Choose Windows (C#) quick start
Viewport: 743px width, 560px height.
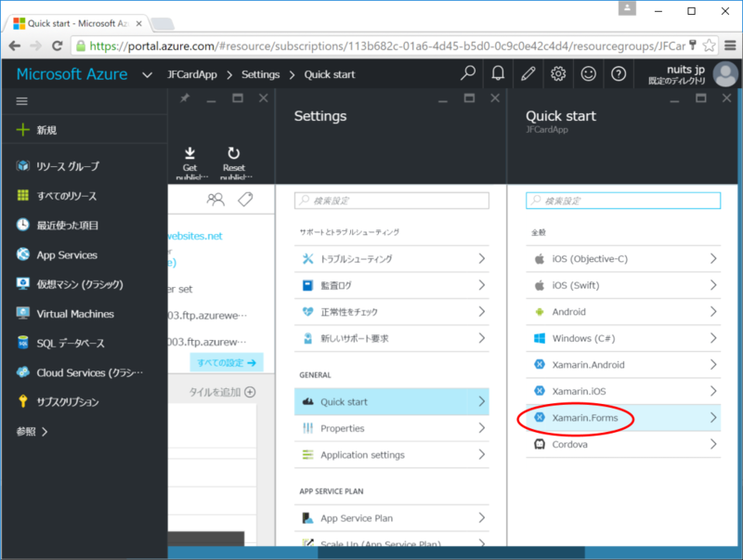[623, 338]
